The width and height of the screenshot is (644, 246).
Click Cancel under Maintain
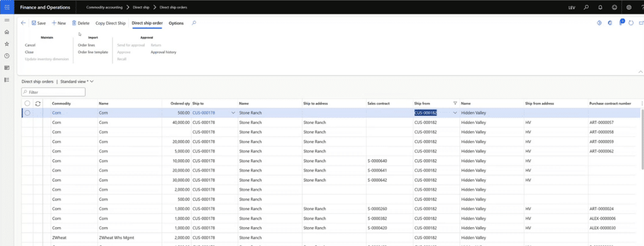(x=30, y=45)
